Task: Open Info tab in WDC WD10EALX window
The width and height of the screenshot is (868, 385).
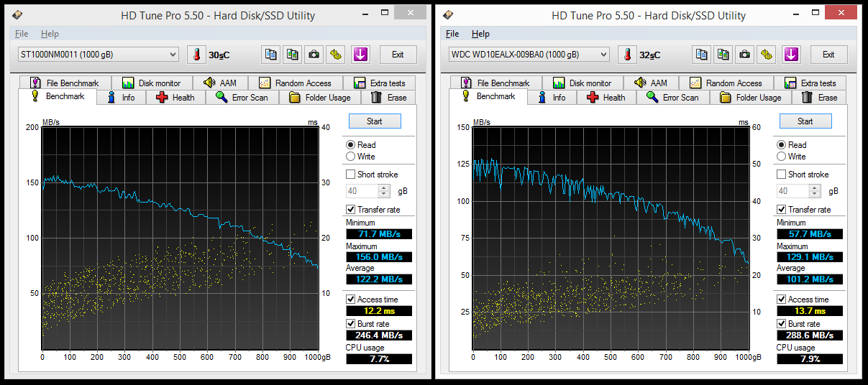Action: 552,98
